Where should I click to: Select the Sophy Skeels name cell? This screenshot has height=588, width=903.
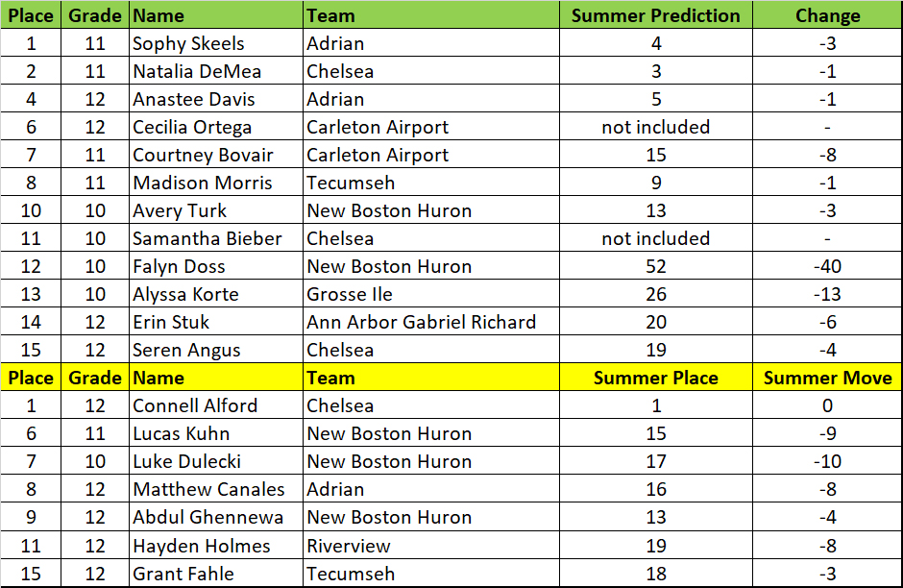[188, 43]
